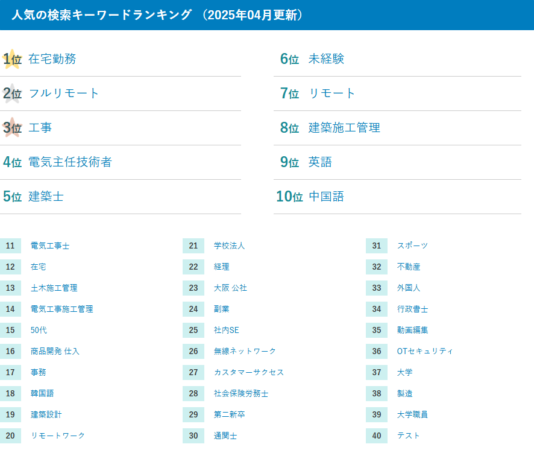Select rank 31 スポーツ keyword
This screenshot has height=450, width=534.
(412, 246)
